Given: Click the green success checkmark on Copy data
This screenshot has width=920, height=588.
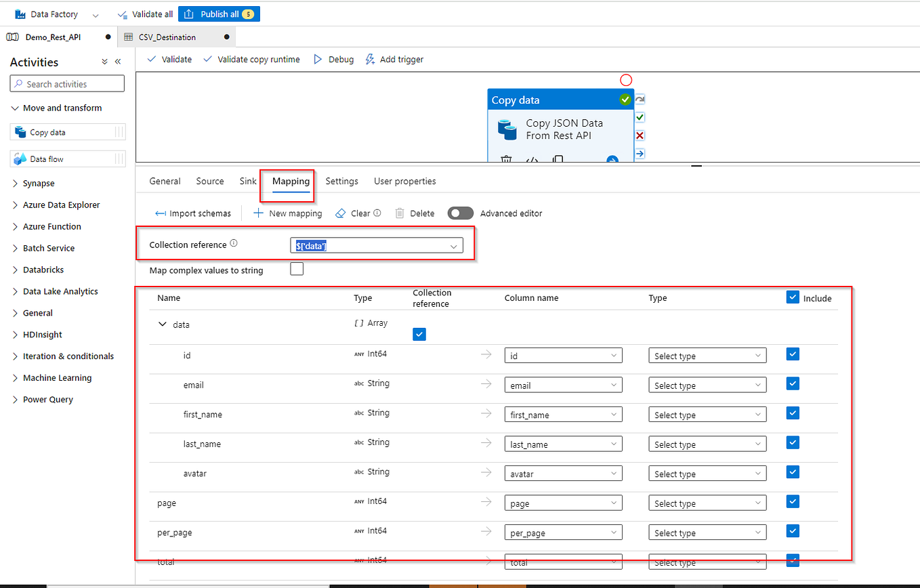Looking at the screenshot, I should click(x=625, y=99).
